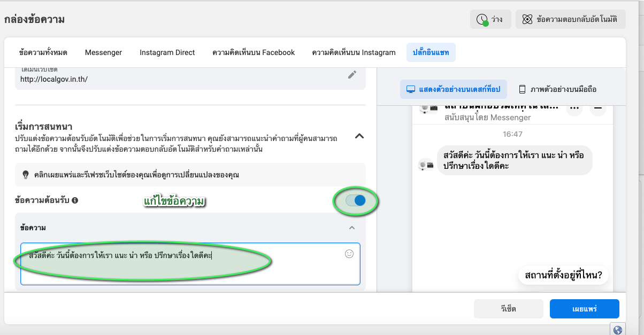Click the lightbulb tip icon
The image size is (644, 335).
(25, 175)
